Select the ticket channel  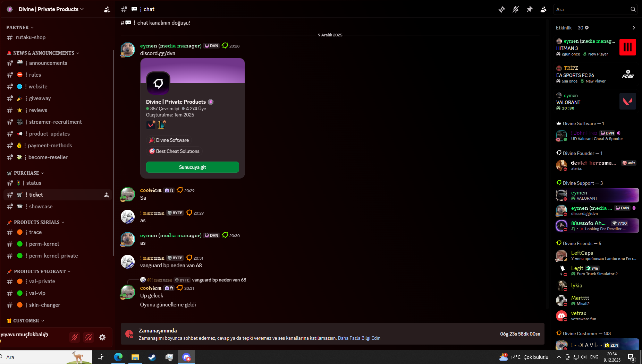[x=58, y=195]
